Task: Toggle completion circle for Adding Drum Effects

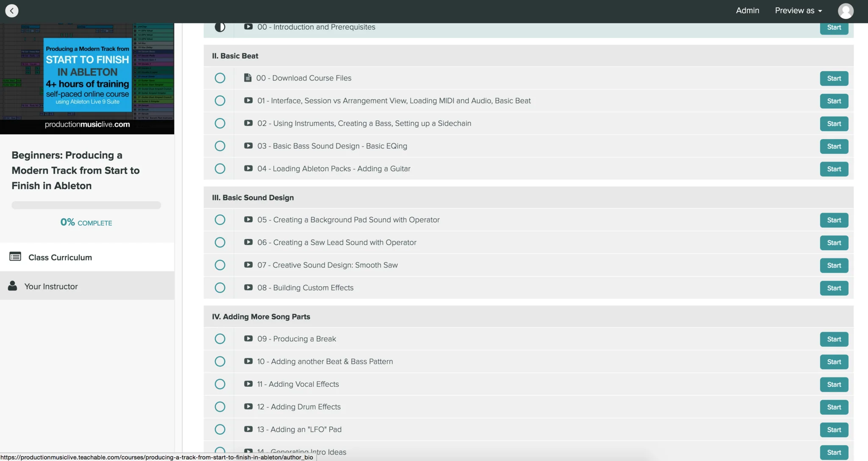Action: point(220,407)
